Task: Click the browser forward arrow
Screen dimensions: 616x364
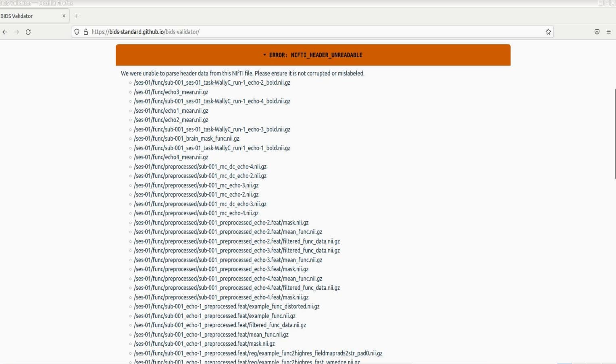Action: [x=17, y=32]
